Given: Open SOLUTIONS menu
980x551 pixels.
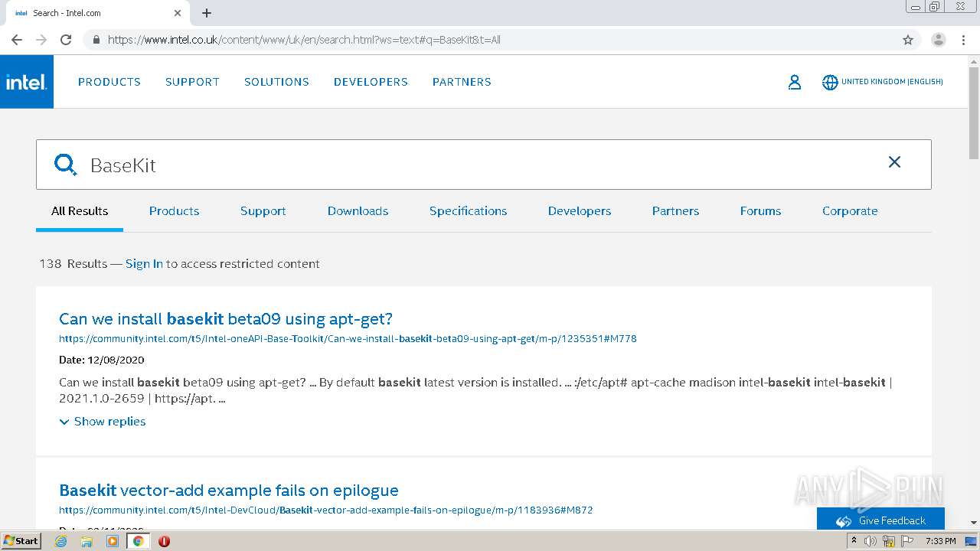Looking at the screenshot, I should [x=276, y=82].
